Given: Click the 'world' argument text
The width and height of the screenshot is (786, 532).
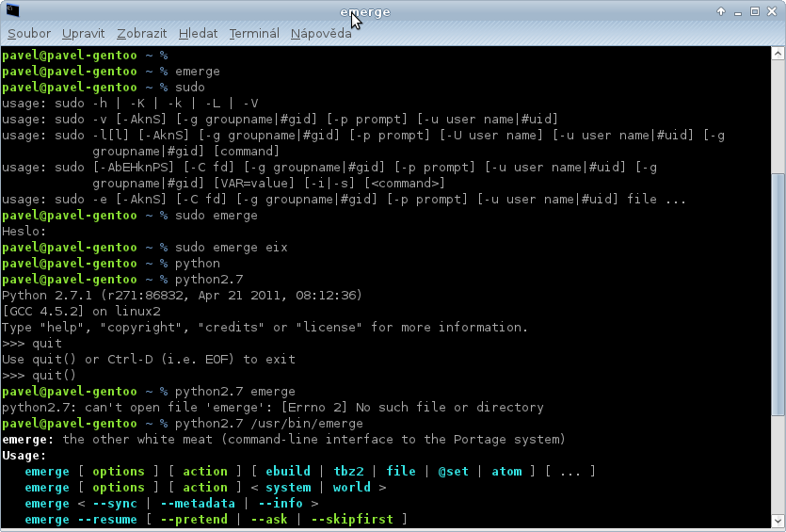Looking at the screenshot, I should point(351,488).
